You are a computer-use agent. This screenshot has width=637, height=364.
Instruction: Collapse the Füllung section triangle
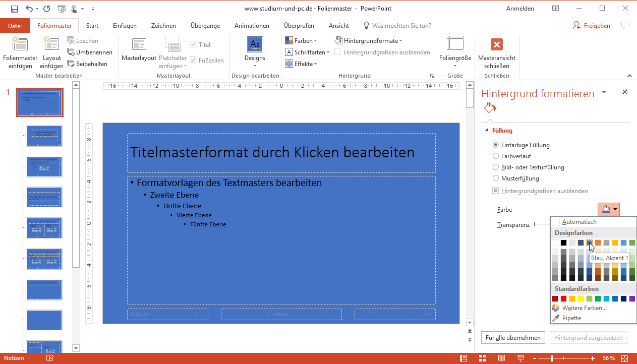(x=487, y=131)
